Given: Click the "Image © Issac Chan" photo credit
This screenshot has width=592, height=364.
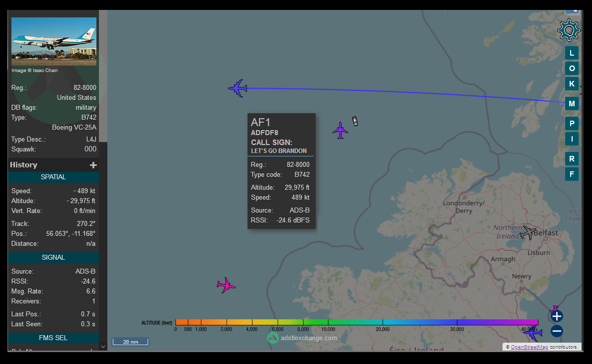Looking at the screenshot, I should (34, 70).
